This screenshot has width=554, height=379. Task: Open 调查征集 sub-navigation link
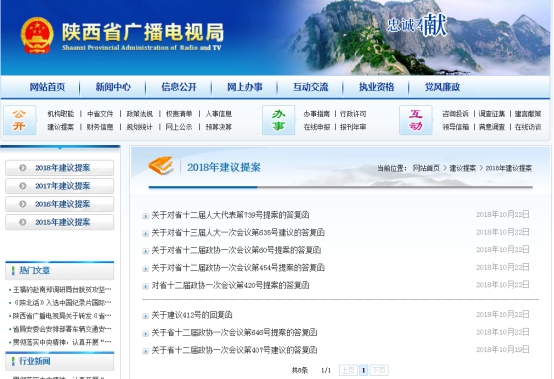492,114
